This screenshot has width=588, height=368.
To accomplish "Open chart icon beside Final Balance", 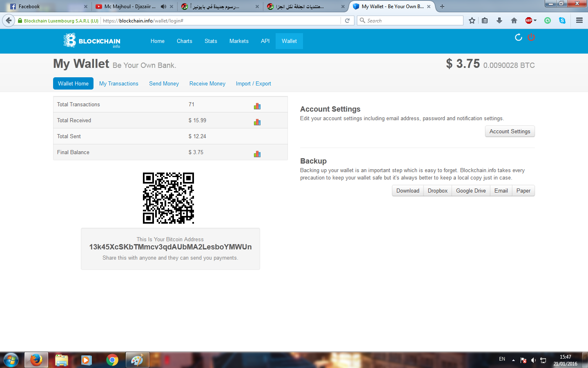I will pos(257,154).
